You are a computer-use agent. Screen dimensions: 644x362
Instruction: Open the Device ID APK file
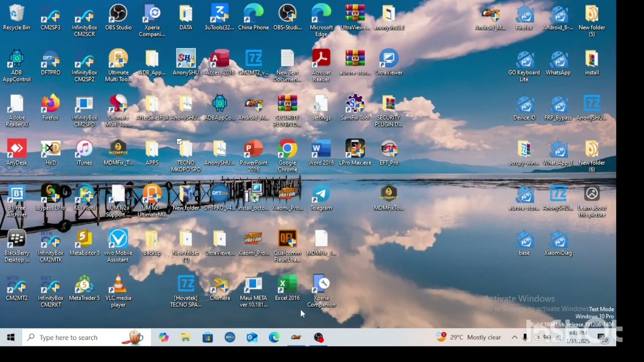coord(524,108)
